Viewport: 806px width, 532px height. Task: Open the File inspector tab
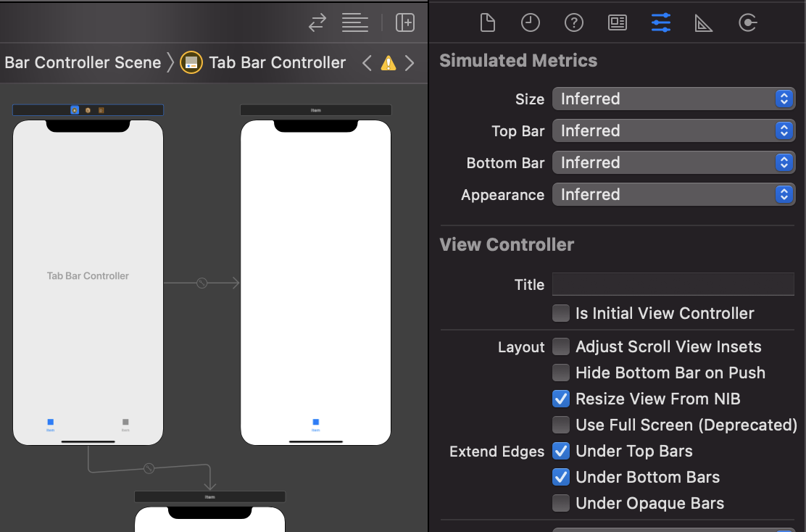point(487,22)
